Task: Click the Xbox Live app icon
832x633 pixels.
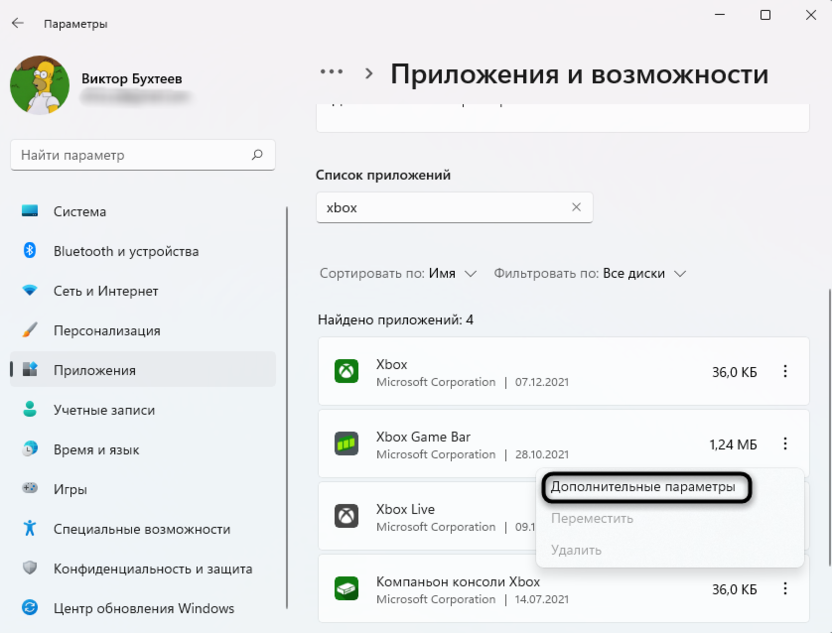Action: pyautogui.click(x=346, y=516)
